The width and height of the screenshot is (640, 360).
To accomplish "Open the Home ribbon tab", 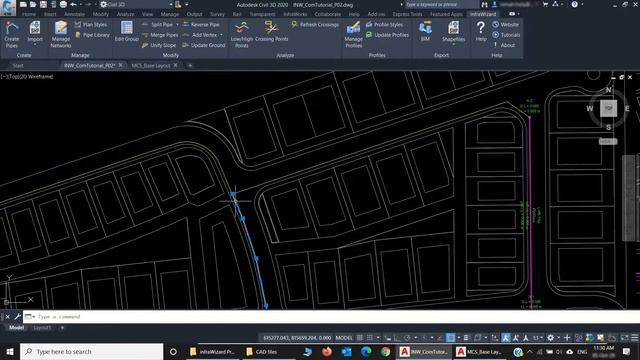I will (x=29, y=14).
